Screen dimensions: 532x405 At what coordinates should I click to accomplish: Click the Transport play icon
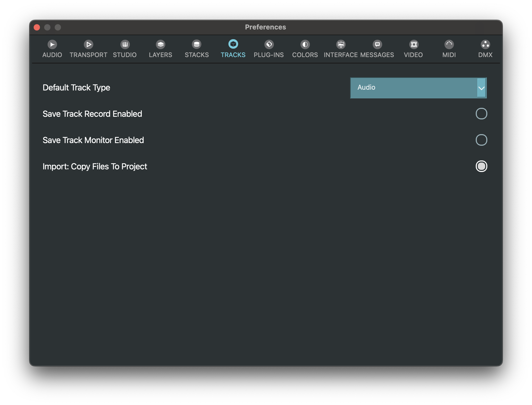89,44
